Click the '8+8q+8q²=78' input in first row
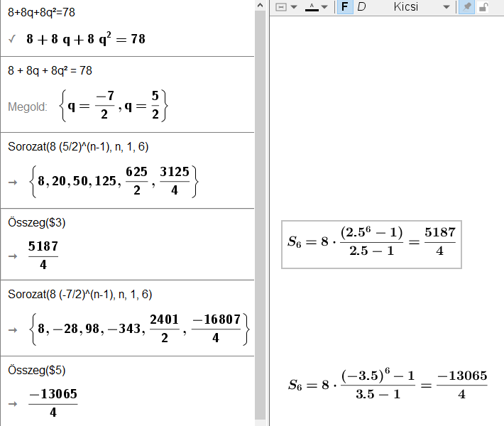This screenshot has width=504, height=426. (x=44, y=13)
